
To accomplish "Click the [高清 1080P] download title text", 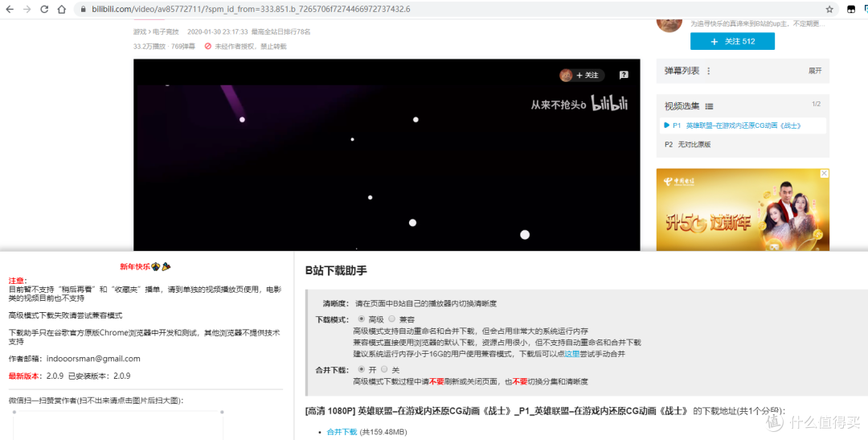I will click(497, 411).
